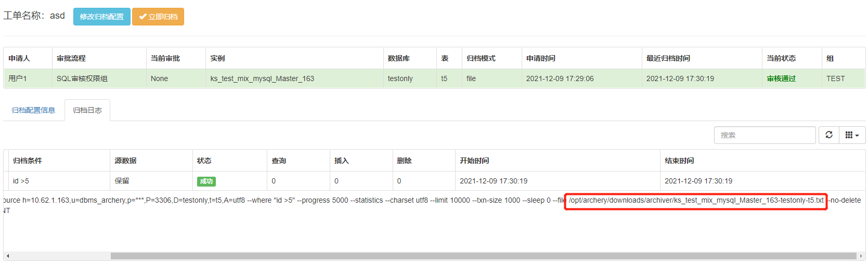
Task: Refresh the archive log table
Action: point(829,135)
